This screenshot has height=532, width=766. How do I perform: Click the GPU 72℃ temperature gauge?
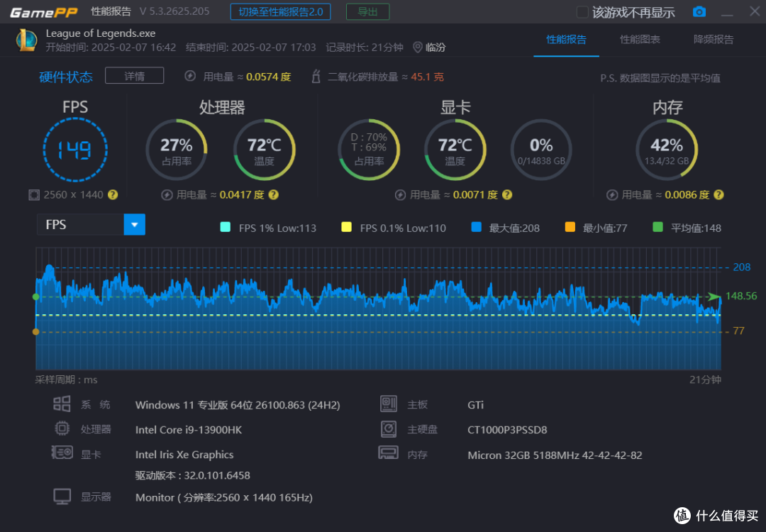coord(455,150)
